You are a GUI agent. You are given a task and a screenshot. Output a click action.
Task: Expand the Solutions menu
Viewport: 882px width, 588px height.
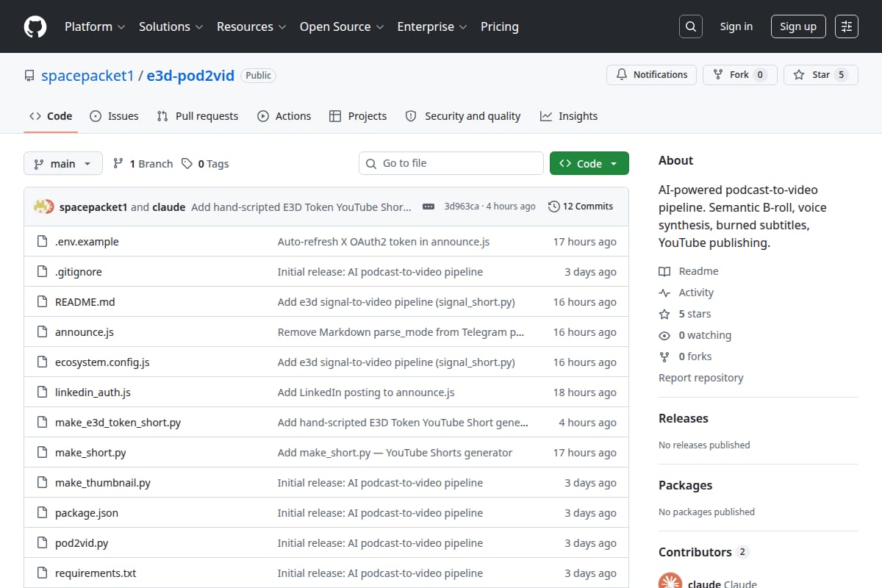point(171,26)
